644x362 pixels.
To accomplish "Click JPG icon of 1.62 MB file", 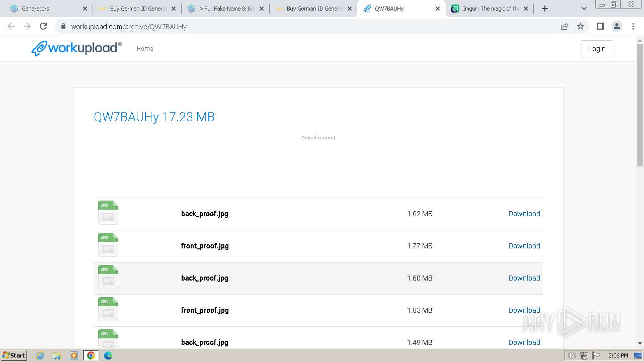I will [108, 213].
